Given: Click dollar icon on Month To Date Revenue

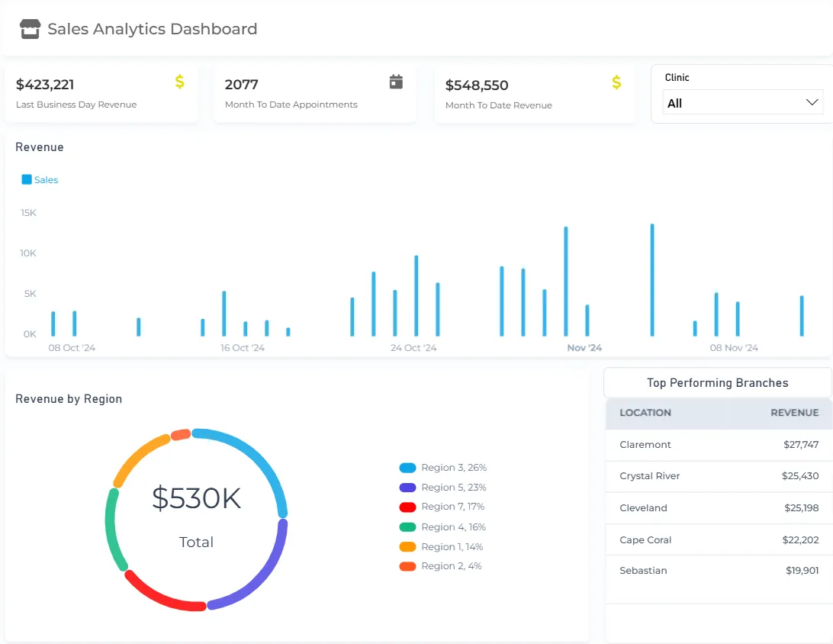Looking at the screenshot, I should pos(616,82).
